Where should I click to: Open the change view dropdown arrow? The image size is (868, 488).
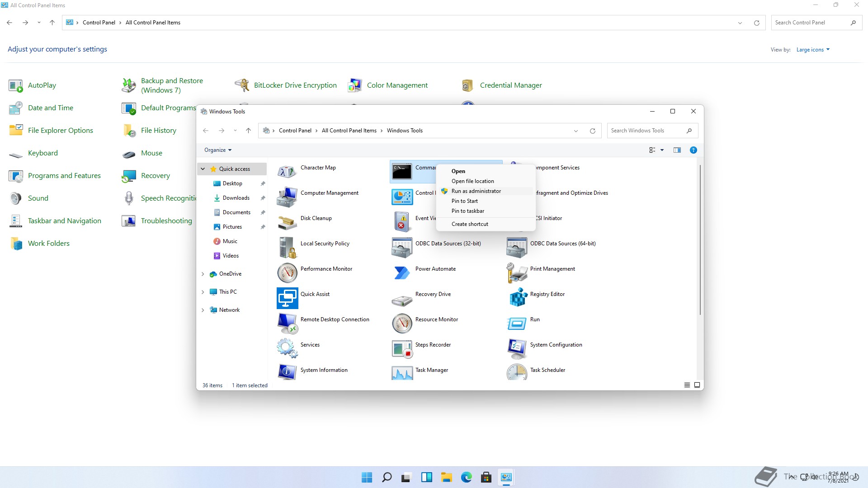point(662,150)
